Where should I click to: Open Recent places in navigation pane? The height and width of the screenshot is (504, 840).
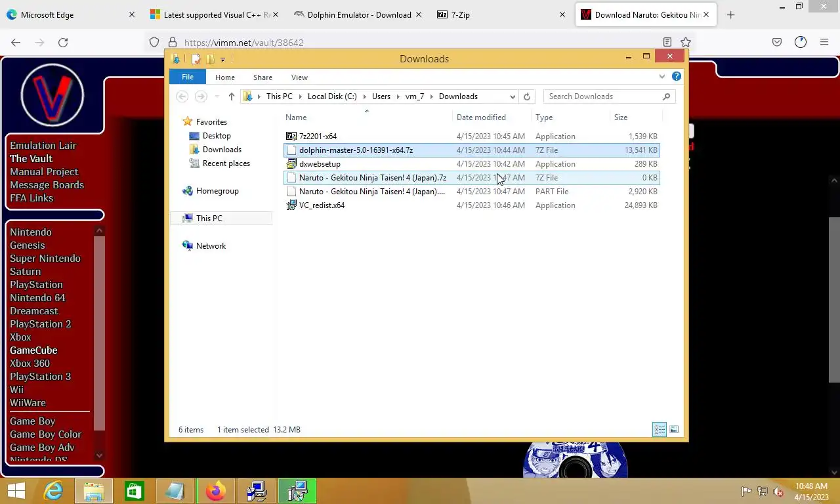tap(226, 163)
